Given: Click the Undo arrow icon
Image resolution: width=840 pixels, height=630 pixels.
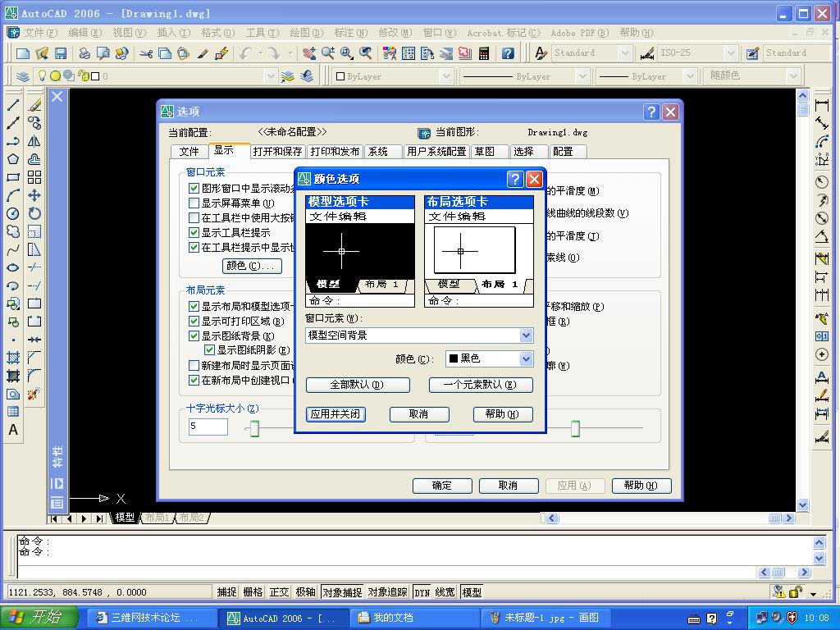Looking at the screenshot, I should click(245, 53).
